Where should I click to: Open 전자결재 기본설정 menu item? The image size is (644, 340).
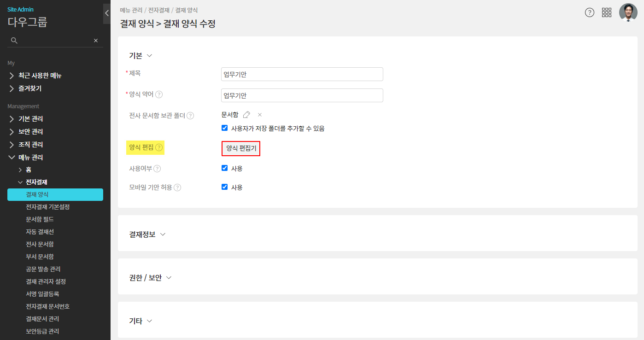(x=48, y=207)
